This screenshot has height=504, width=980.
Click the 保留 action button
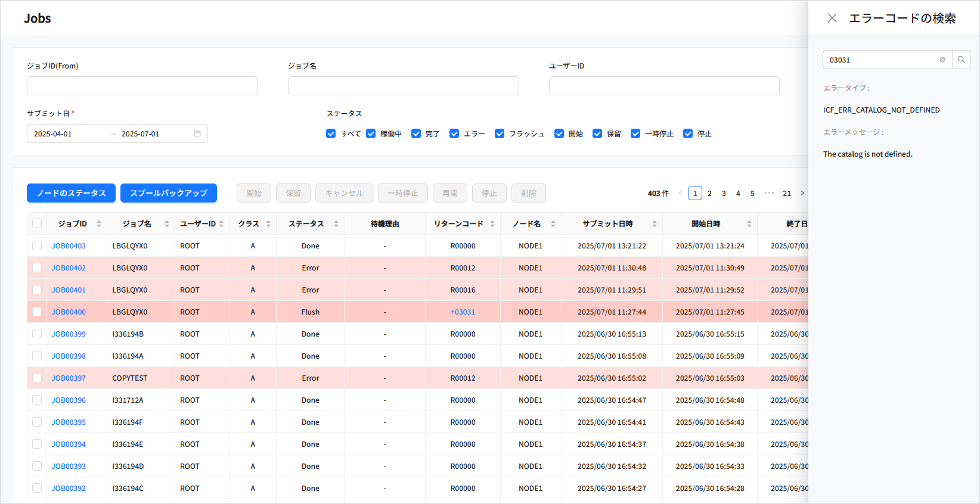click(293, 193)
